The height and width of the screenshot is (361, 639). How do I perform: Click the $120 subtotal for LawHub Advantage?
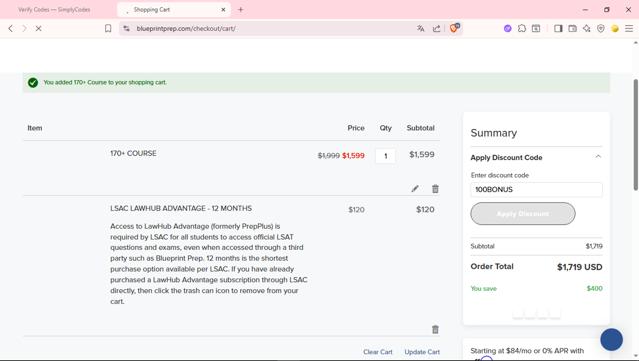pyautogui.click(x=425, y=209)
